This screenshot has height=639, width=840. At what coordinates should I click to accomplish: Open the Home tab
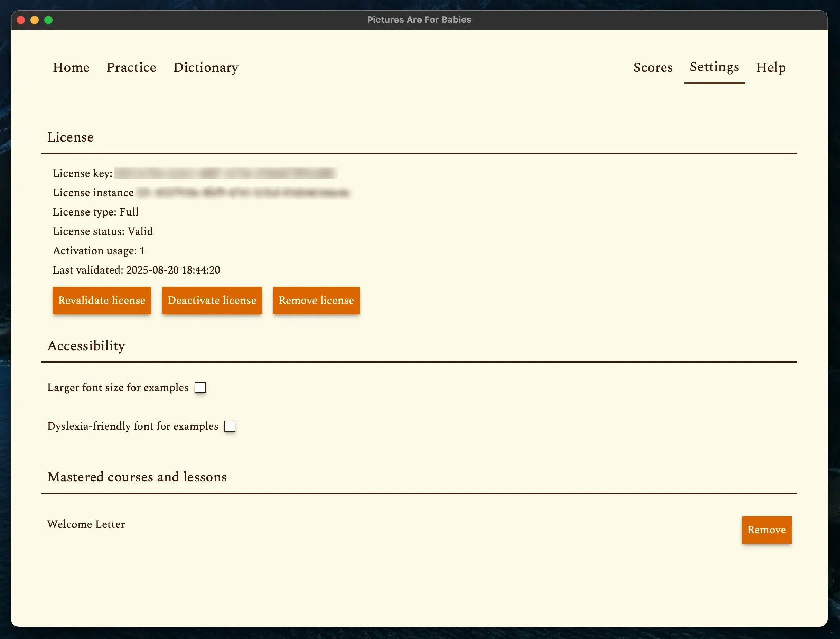[71, 67]
